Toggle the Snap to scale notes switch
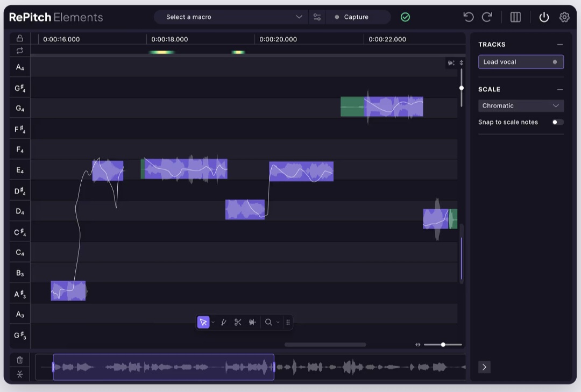 point(558,122)
